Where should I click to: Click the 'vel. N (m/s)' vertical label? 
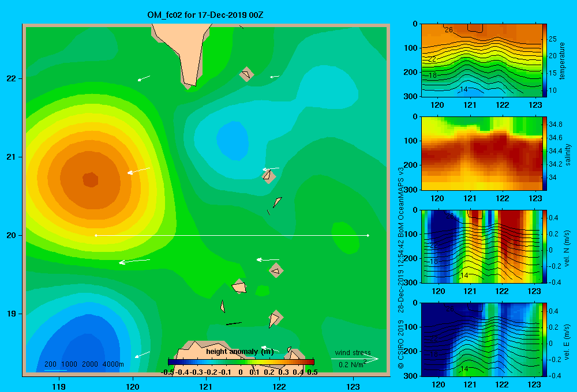pyautogui.click(x=567, y=248)
